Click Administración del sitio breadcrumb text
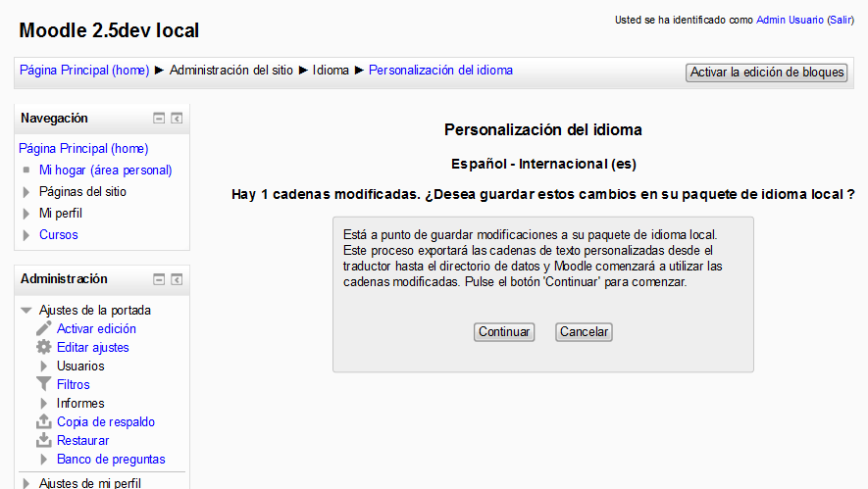Screen dimensions: 868x489 tap(230, 71)
